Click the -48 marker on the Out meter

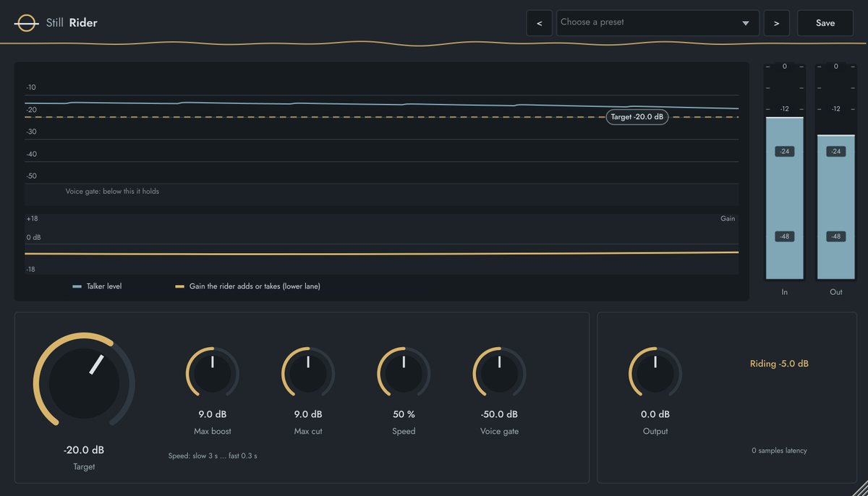[x=836, y=236]
